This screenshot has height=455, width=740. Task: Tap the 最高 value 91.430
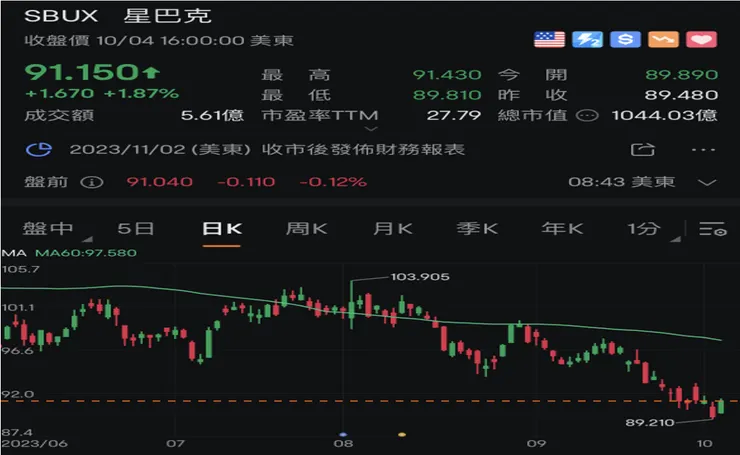447,75
